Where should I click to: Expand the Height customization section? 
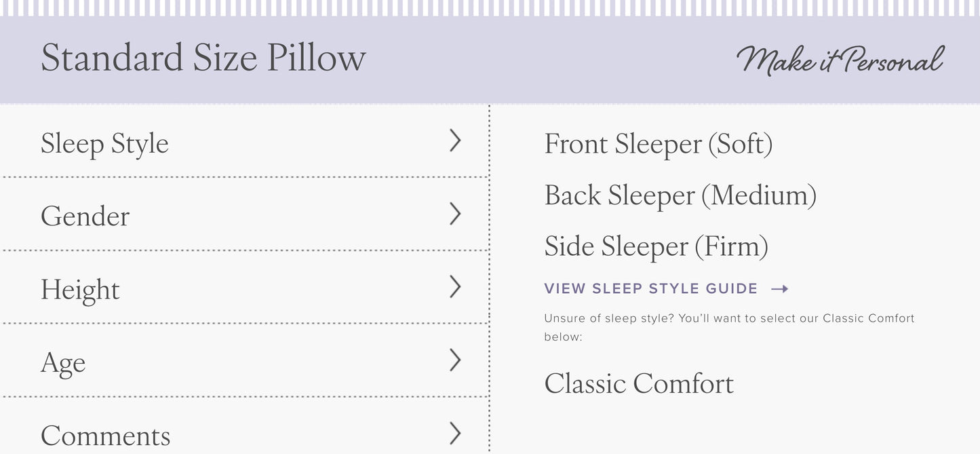[x=79, y=288]
